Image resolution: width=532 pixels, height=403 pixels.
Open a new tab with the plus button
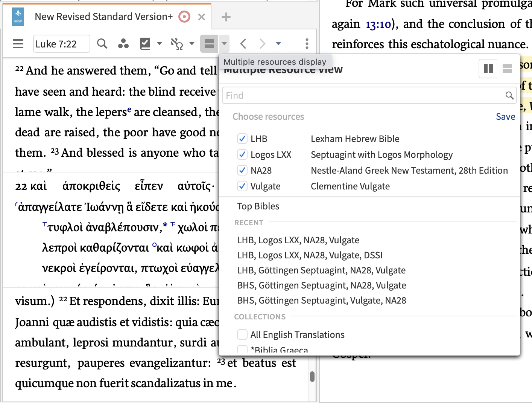[226, 17]
